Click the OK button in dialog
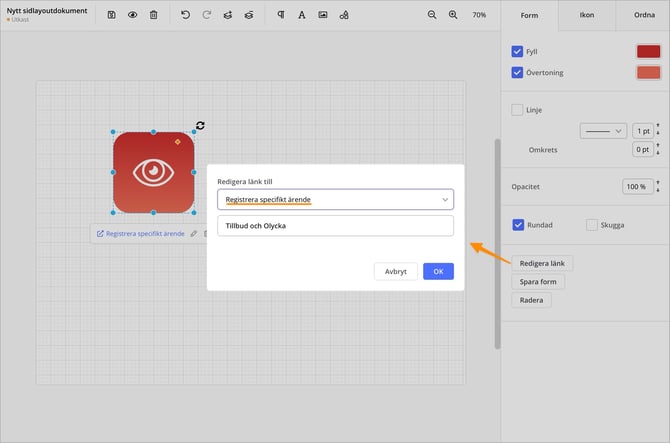Screen dimensions: 670x443 click(x=438, y=271)
